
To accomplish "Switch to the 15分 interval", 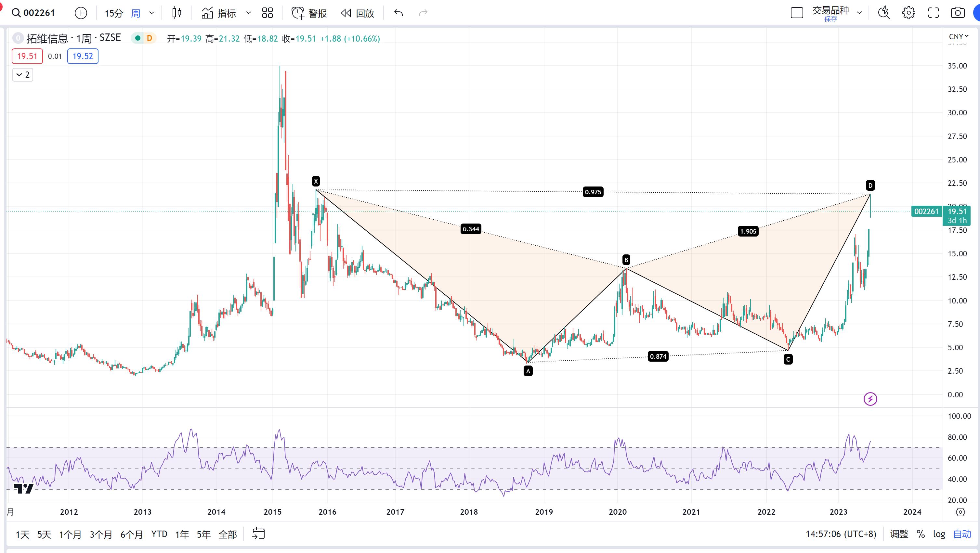I will coord(114,13).
